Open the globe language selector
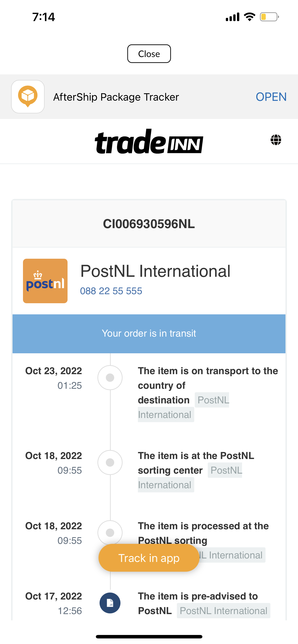 tap(276, 140)
